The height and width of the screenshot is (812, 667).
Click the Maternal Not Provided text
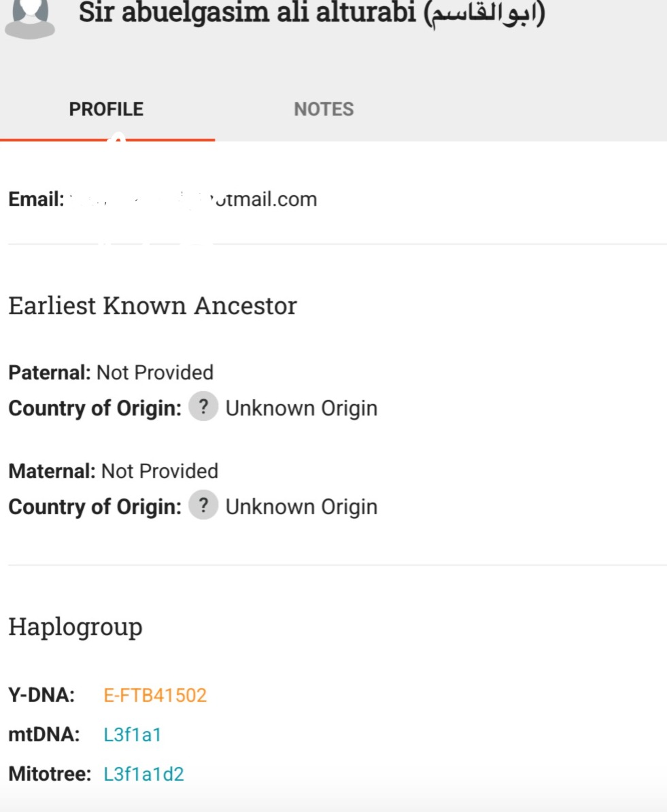tap(160, 471)
